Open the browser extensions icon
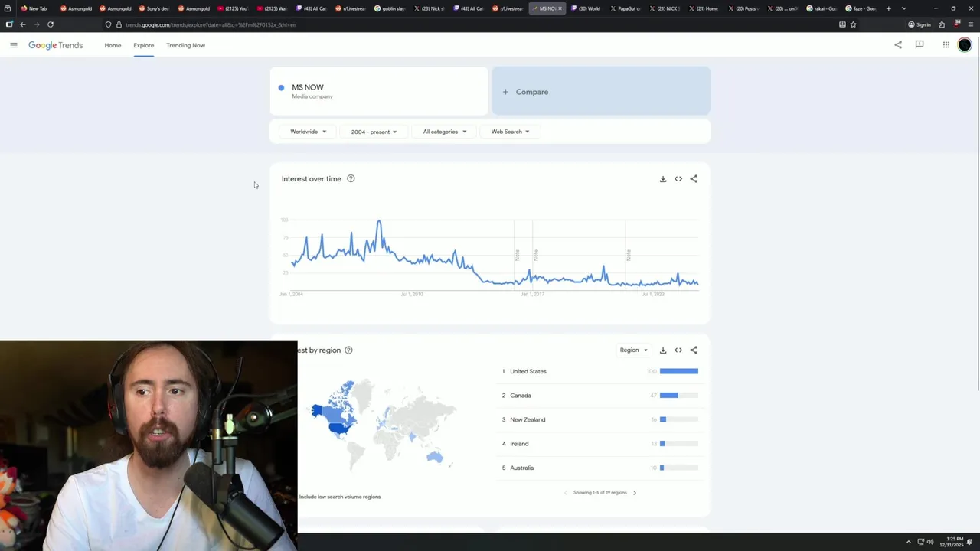The image size is (980, 551). 942,24
